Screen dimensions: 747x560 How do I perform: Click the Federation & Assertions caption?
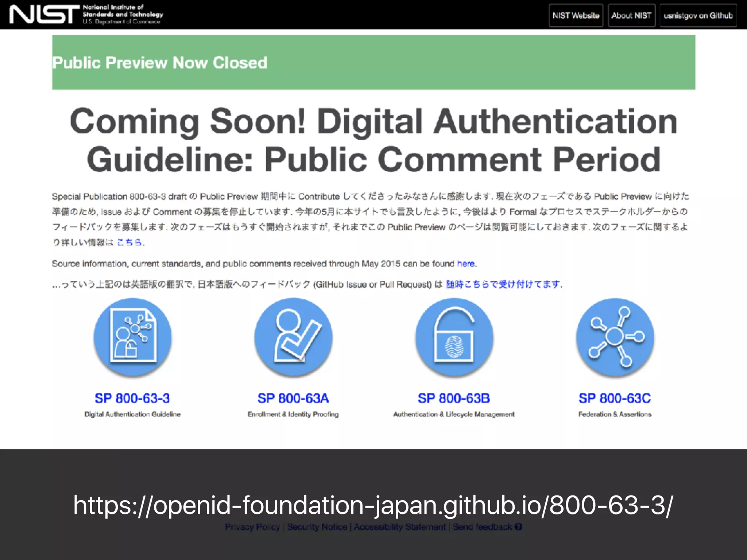coord(615,414)
